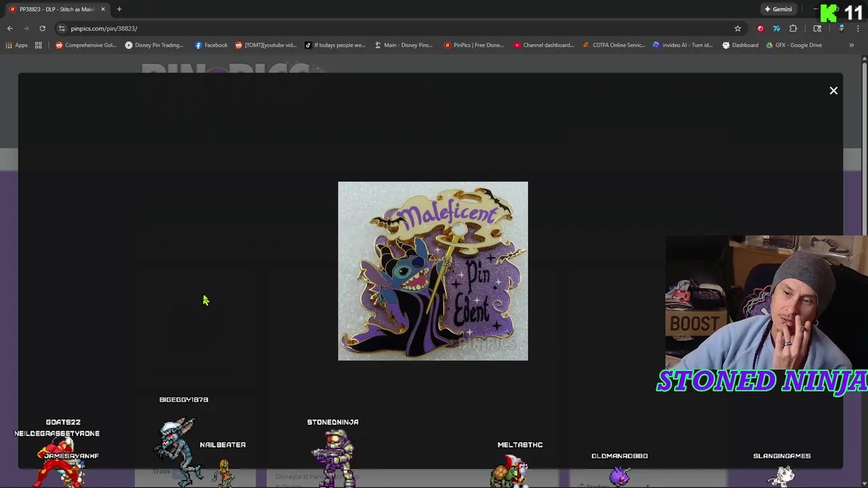The width and height of the screenshot is (868, 488).
Task: Open the Main - Disney Pins bookmark
Action: click(403, 45)
